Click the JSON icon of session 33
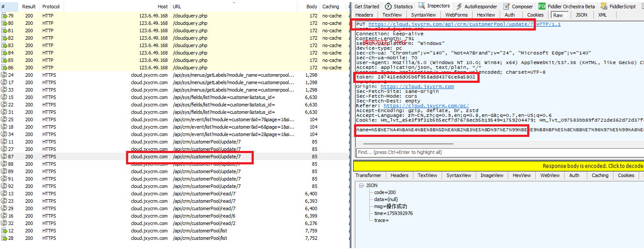The image size is (644, 249). pos(4,90)
